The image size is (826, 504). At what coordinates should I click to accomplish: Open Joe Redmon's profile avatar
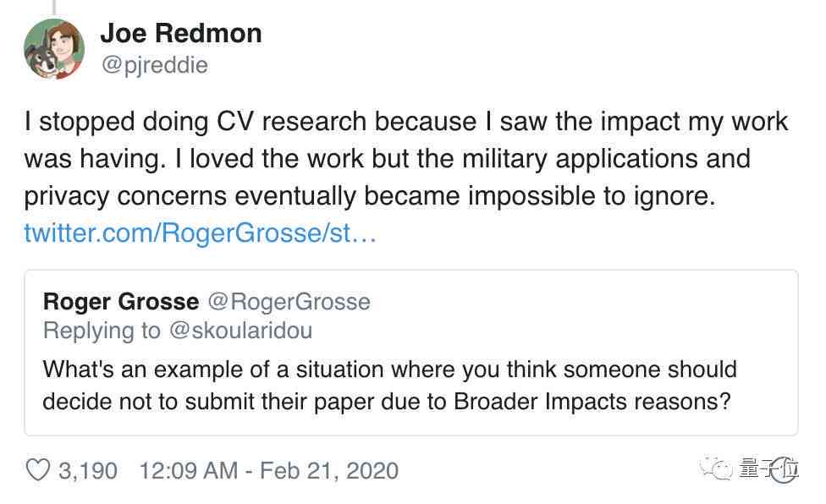click(54, 49)
